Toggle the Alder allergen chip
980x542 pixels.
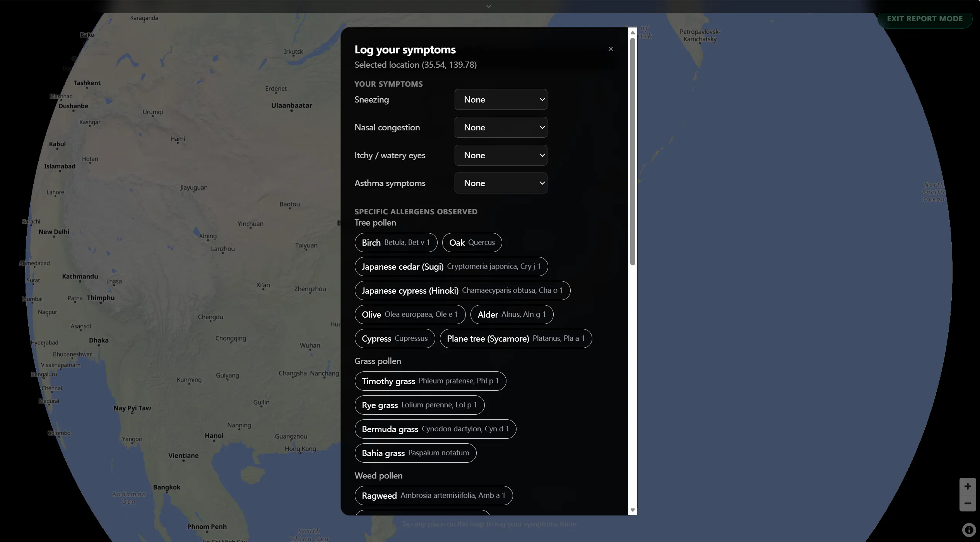pyautogui.click(x=511, y=315)
